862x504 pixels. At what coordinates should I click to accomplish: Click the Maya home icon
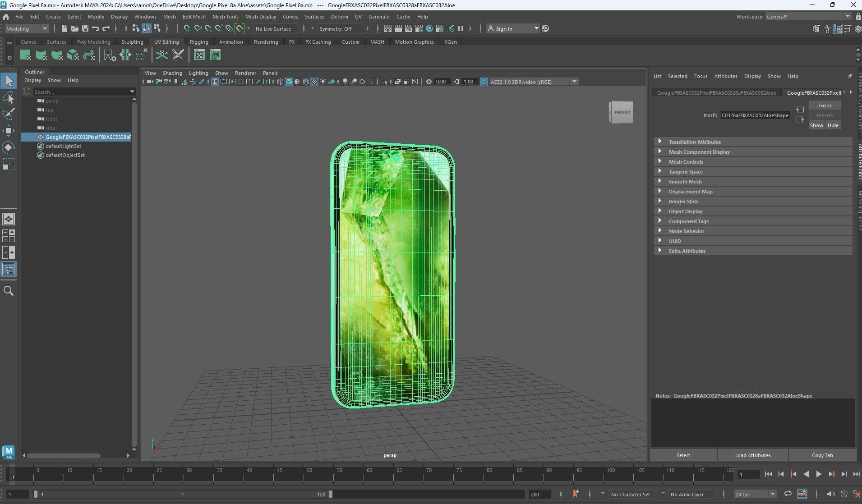(x=6, y=17)
